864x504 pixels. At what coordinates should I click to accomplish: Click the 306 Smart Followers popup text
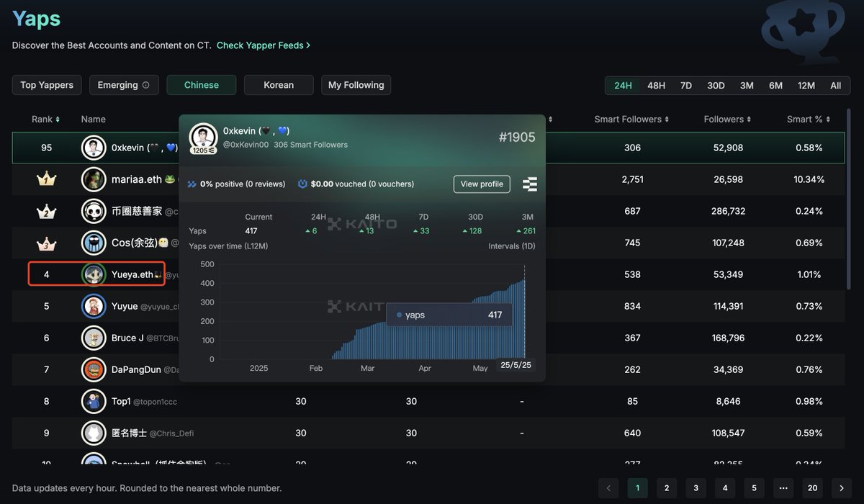click(x=310, y=145)
